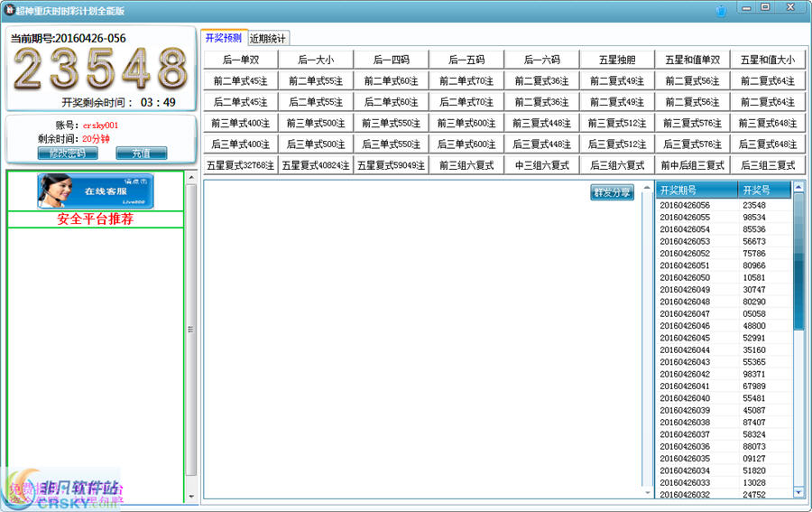Select the 五星和值大小 plan button

pos(768,60)
